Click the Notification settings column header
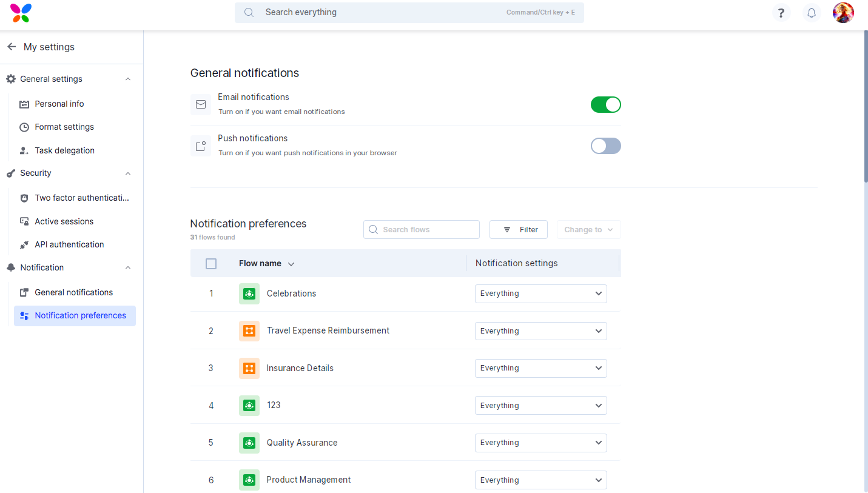The image size is (868, 493). pyautogui.click(x=517, y=263)
